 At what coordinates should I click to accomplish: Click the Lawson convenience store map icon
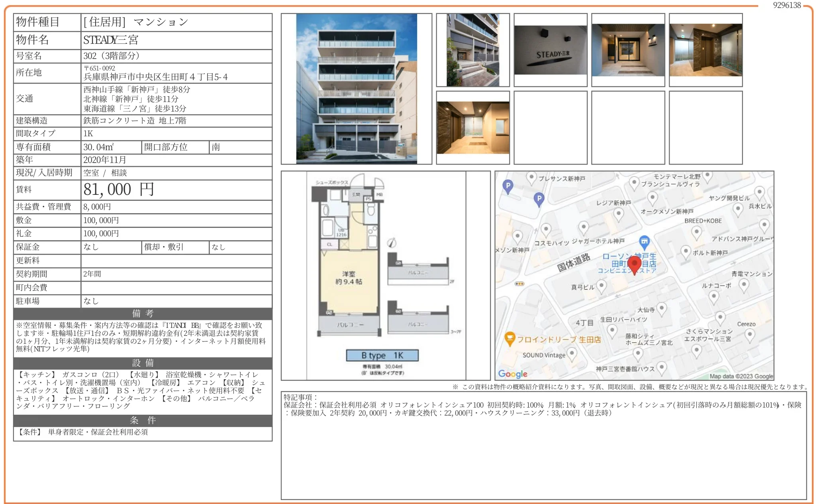[x=644, y=241]
